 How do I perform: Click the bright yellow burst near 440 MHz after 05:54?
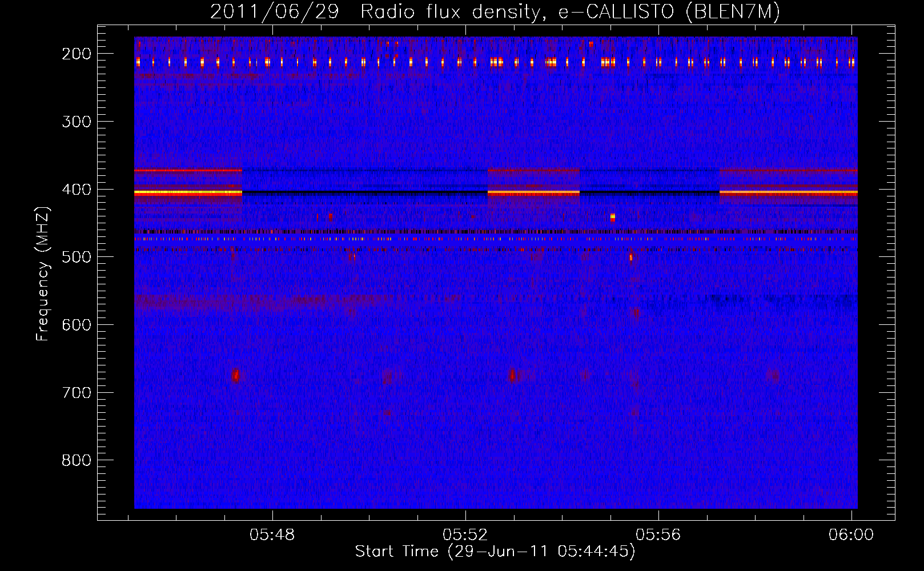(613, 217)
